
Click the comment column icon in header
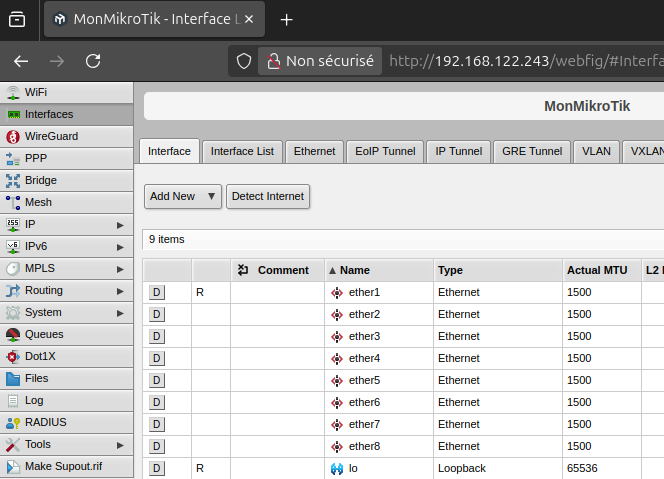coord(243,270)
